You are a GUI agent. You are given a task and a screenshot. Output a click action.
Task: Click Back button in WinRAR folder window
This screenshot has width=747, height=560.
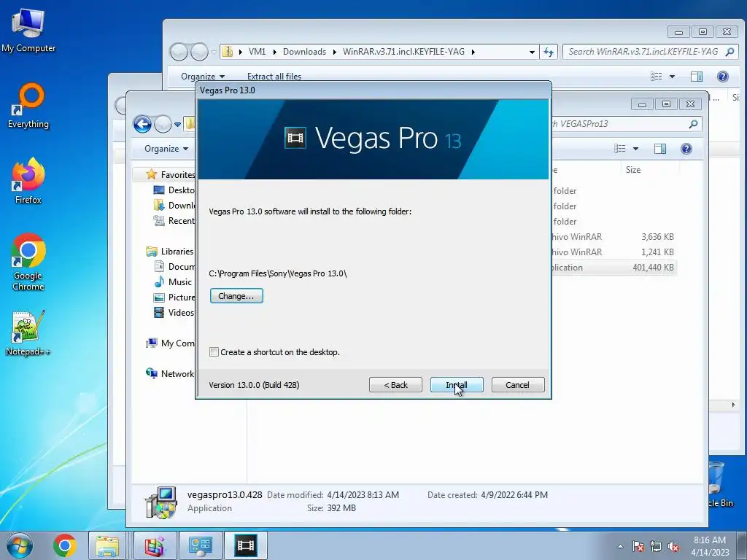pos(179,52)
